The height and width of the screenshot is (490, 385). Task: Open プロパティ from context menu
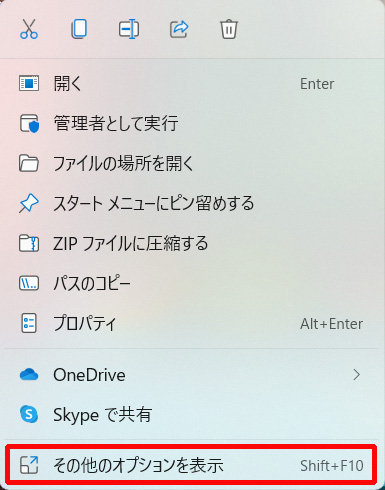coord(192,323)
